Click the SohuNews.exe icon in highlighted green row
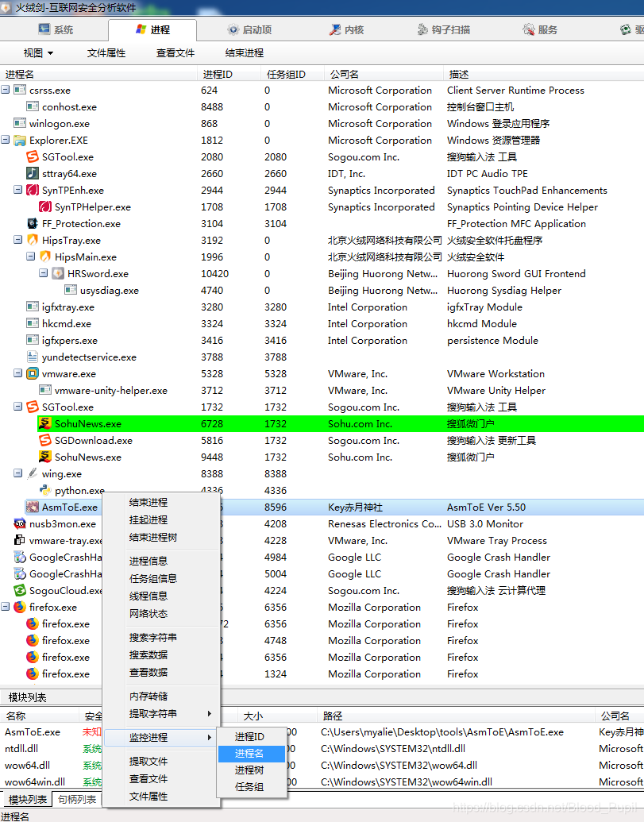The image size is (644, 822). 45,423
